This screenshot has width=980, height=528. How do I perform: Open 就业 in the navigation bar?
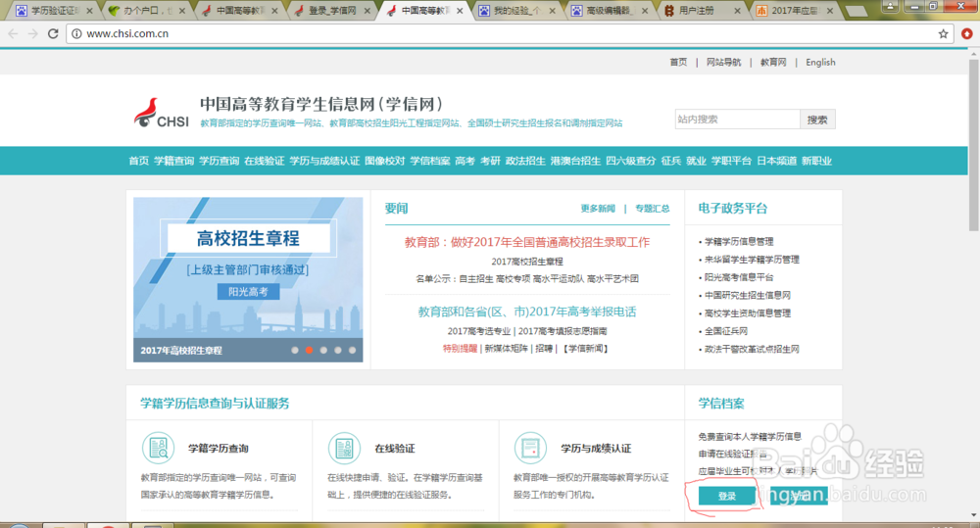696,162
